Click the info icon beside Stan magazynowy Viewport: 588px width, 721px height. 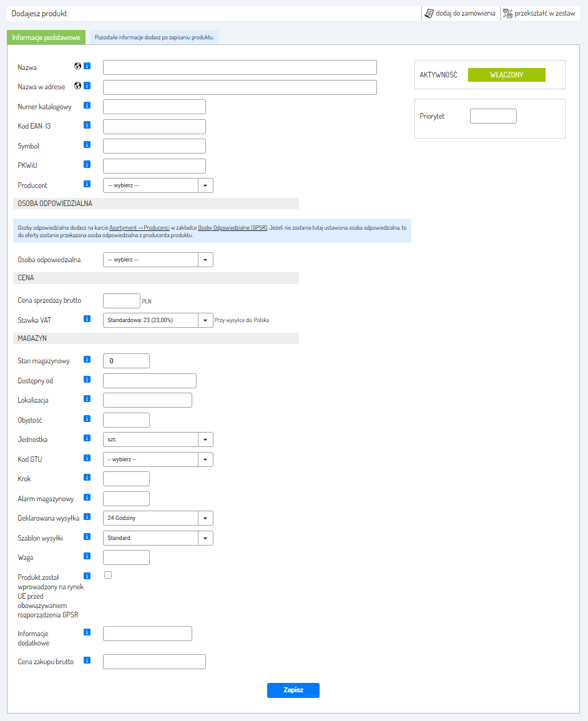tap(87, 360)
